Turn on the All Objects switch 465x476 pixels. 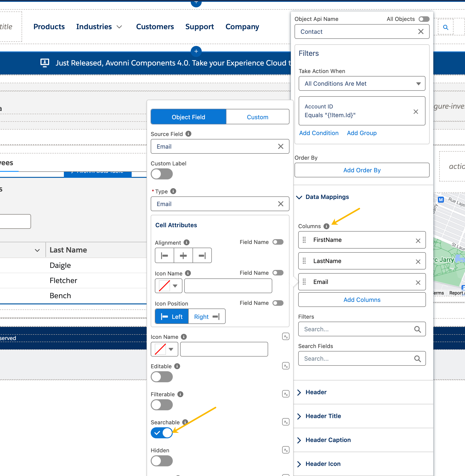click(424, 19)
